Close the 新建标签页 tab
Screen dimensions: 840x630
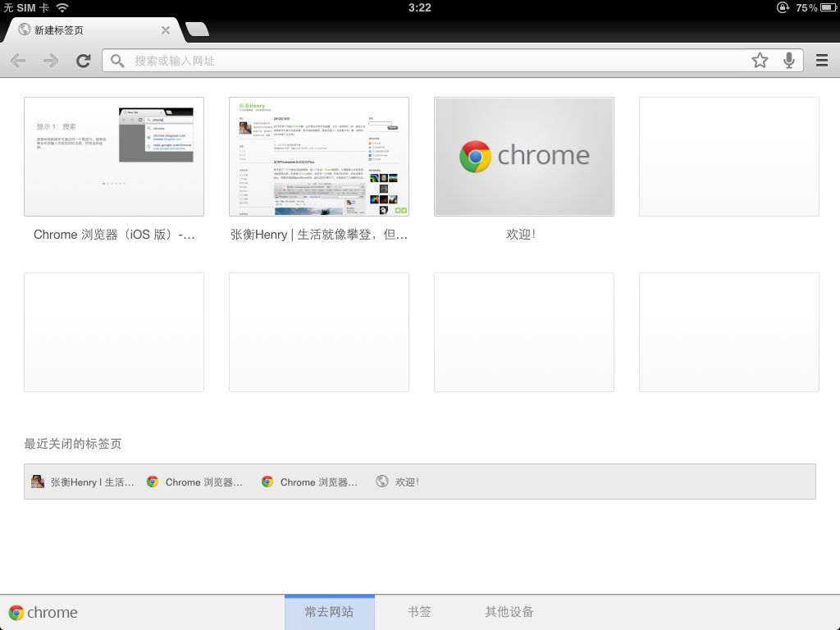pos(166,30)
